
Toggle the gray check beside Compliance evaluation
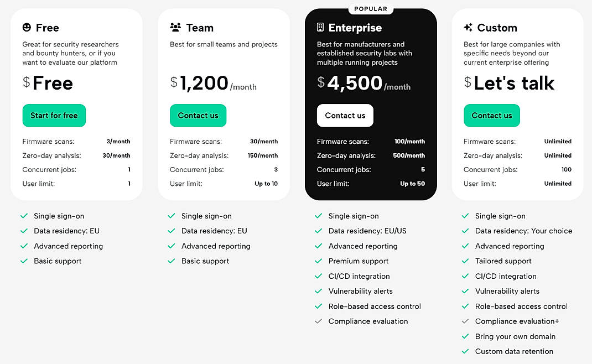tap(318, 321)
